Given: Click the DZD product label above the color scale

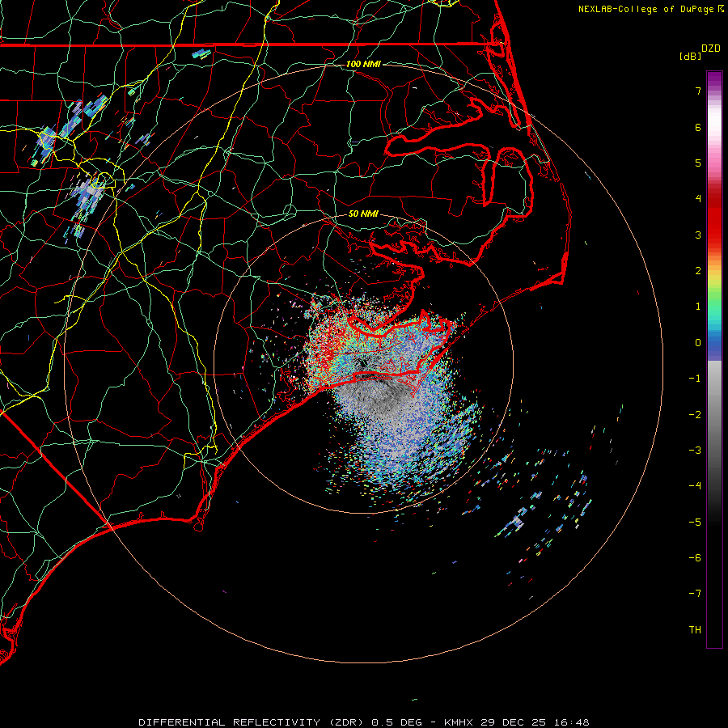Looking at the screenshot, I should [711, 49].
